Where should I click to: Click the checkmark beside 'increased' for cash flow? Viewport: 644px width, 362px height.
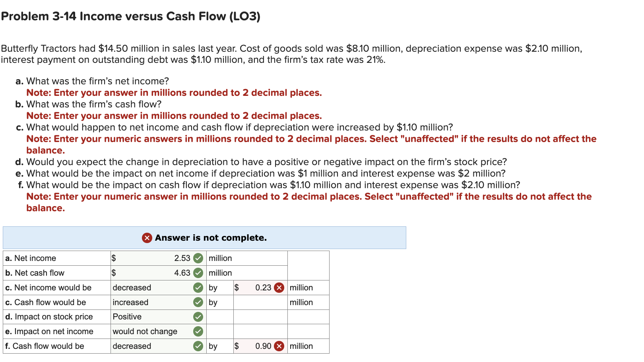tap(198, 302)
